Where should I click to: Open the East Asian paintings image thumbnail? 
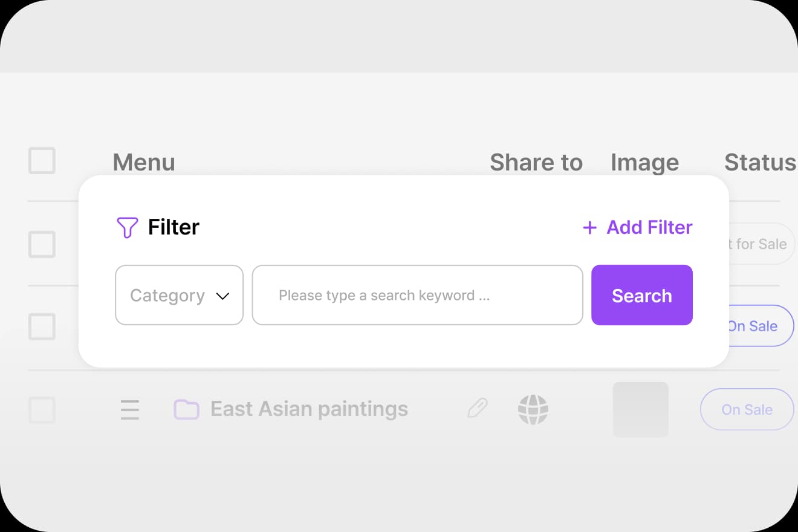[640, 409]
